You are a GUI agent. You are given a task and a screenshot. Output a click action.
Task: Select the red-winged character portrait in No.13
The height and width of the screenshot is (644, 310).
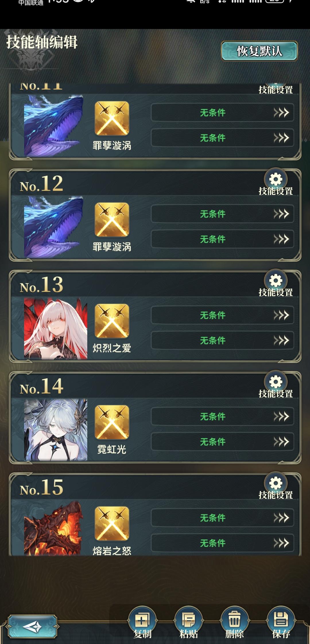click(56, 329)
